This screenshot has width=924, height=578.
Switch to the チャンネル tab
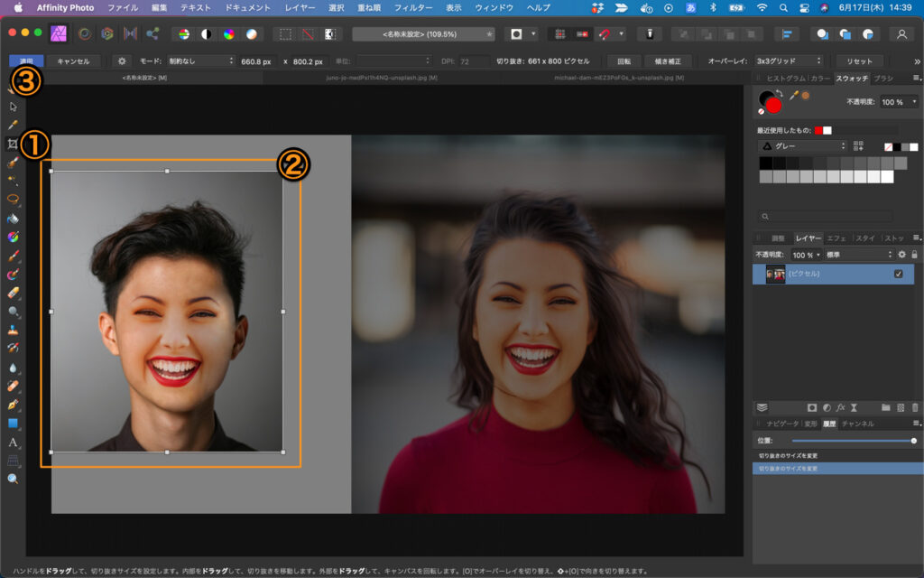tap(857, 423)
